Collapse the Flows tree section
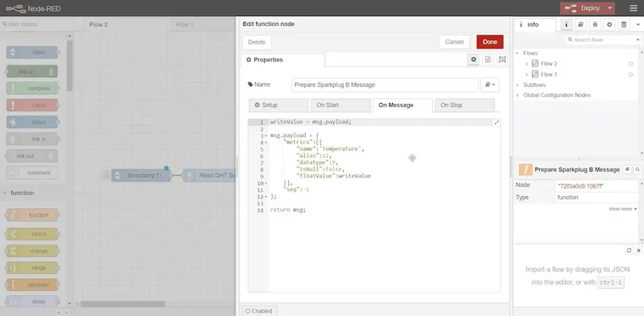 pyautogui.click(x=517, y=53)
